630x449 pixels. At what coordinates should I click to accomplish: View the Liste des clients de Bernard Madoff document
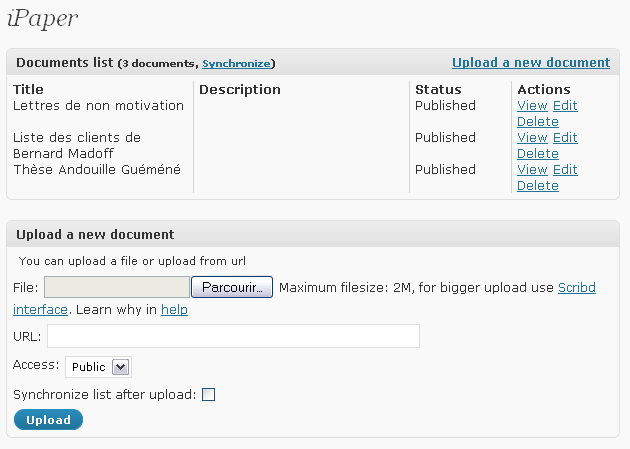[532, 138]
